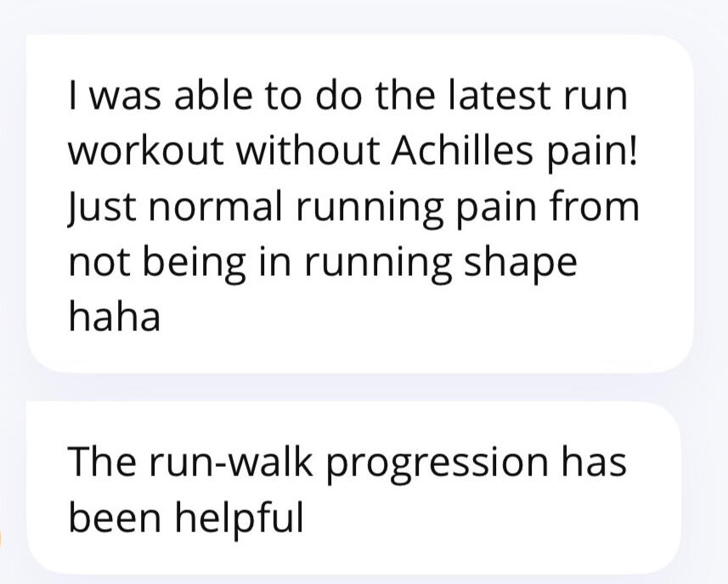Image resolution: width=728 pixels, height=584 pixels.
Task: Click the orange sender avatar at left edge
Action: pos(2,536)
